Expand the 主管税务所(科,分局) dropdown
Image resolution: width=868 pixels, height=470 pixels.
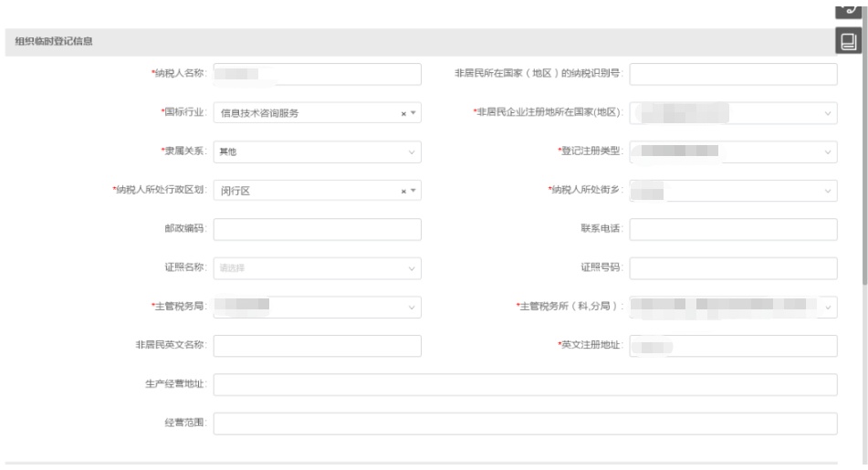point(828,308)
